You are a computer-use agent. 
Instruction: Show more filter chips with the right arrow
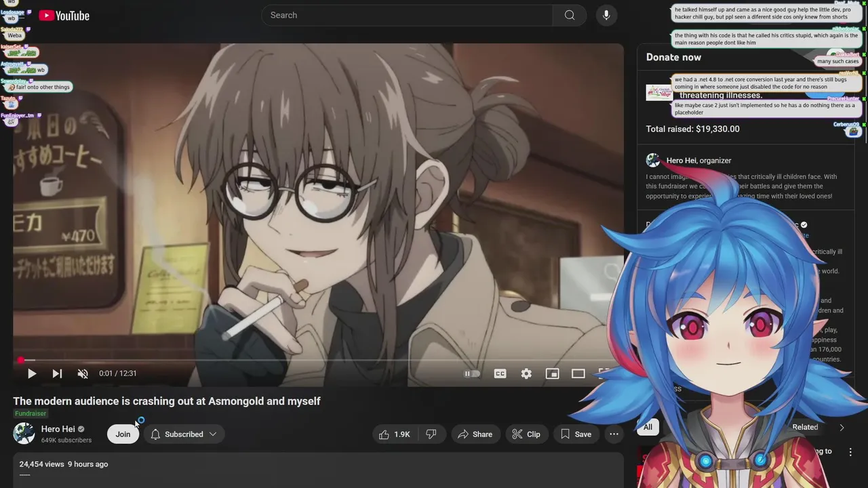(842, 428)
